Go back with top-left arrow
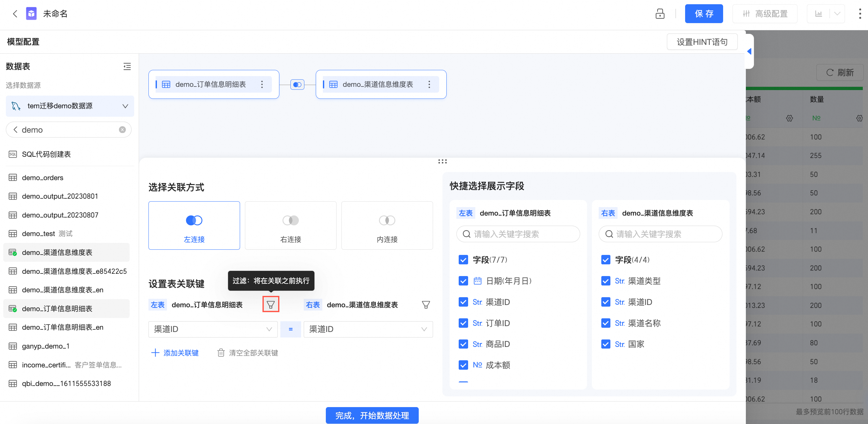Image resolution: width=868 pixels, height=424 pixels. (15, 14)
